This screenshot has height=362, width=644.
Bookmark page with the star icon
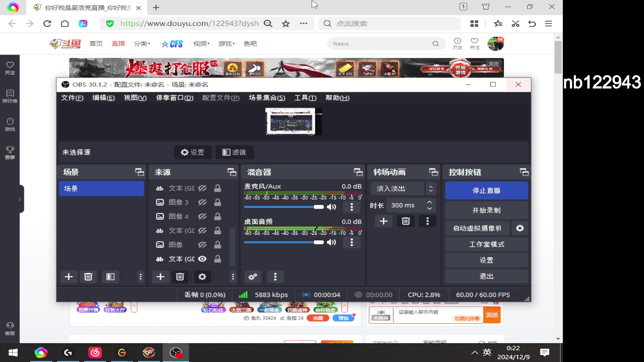point(286,23)
